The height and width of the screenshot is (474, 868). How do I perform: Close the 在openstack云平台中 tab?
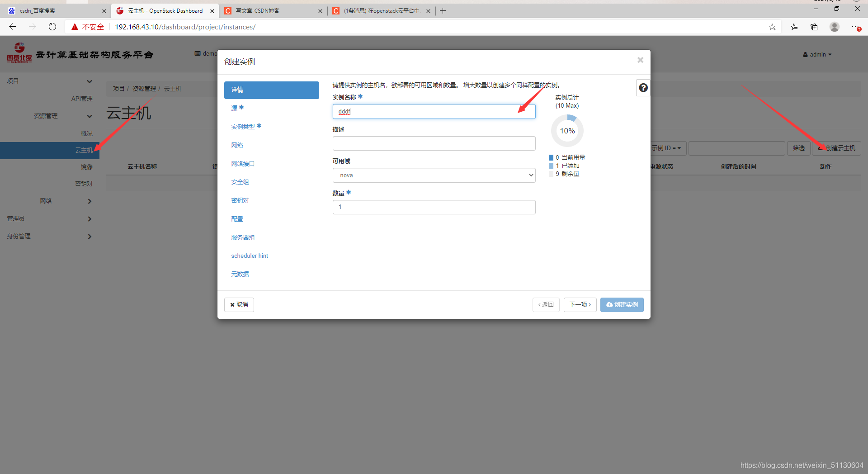428,11
